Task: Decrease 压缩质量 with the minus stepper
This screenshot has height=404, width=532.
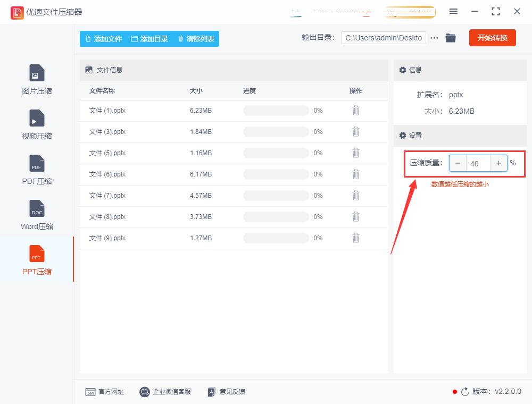Action: (x=458, y=163)
